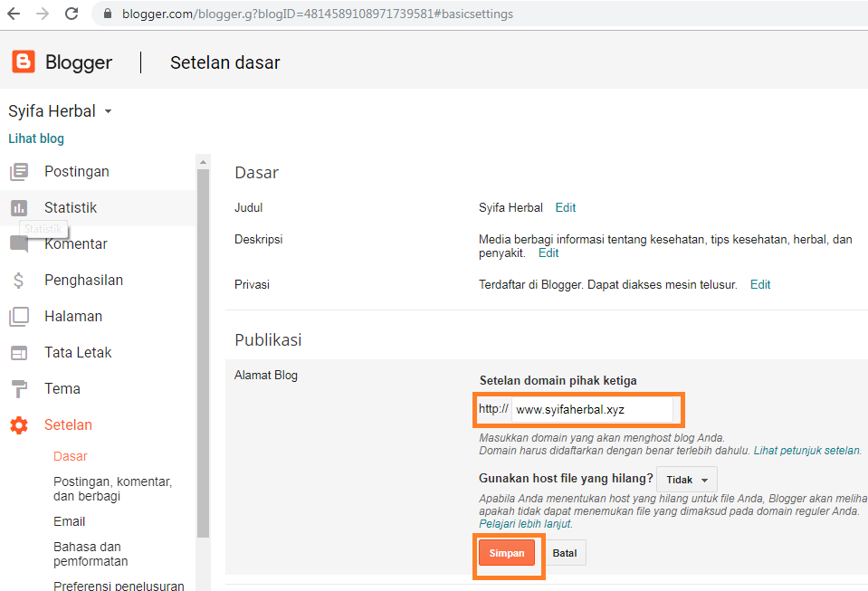Open Preferensi penelusuran settings
The image size is (868, 591).
(119, 585)
